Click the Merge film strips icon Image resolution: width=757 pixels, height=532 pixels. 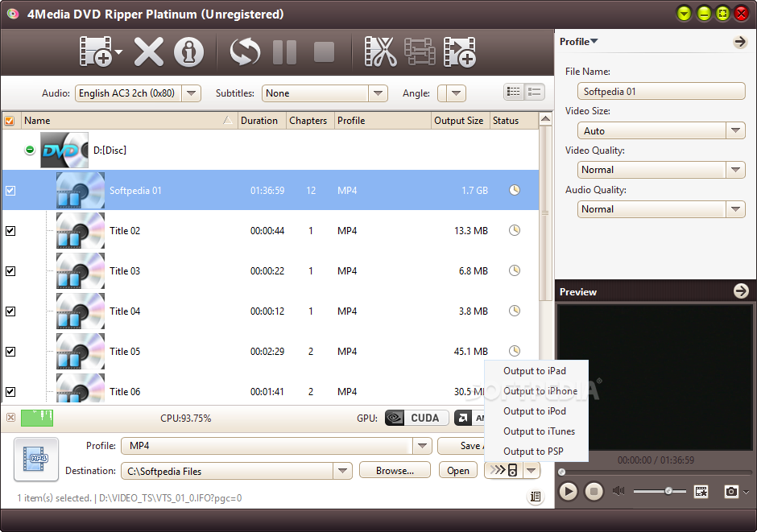click(420, 52)
